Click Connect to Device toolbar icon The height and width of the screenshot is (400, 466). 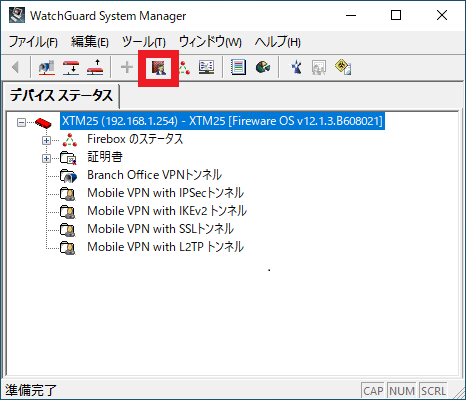pyautogui.click(x=71, y=68)
